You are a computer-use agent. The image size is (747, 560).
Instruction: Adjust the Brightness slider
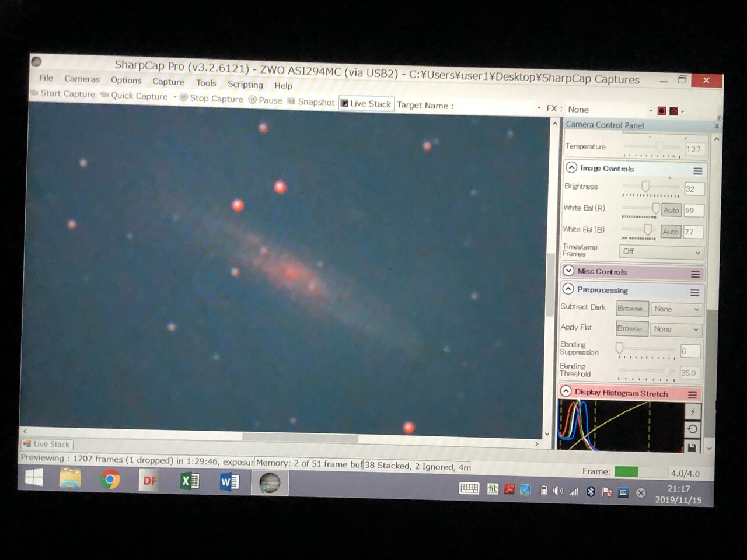click(650, 187)
